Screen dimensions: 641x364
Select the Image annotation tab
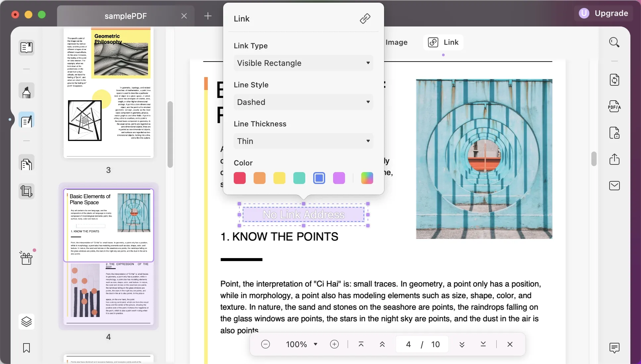[395, 42]
